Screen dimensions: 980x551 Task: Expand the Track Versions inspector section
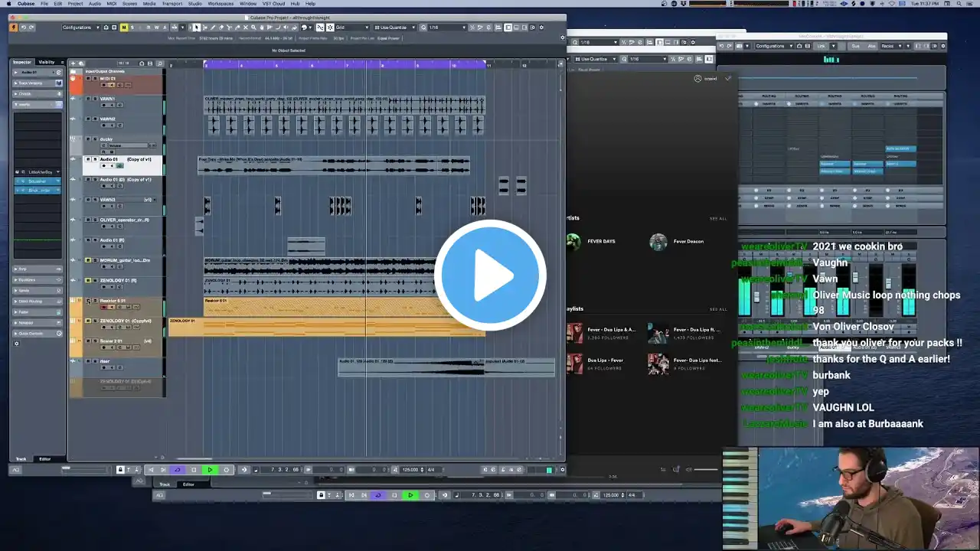pyautogui.click(x=38, y=83)
